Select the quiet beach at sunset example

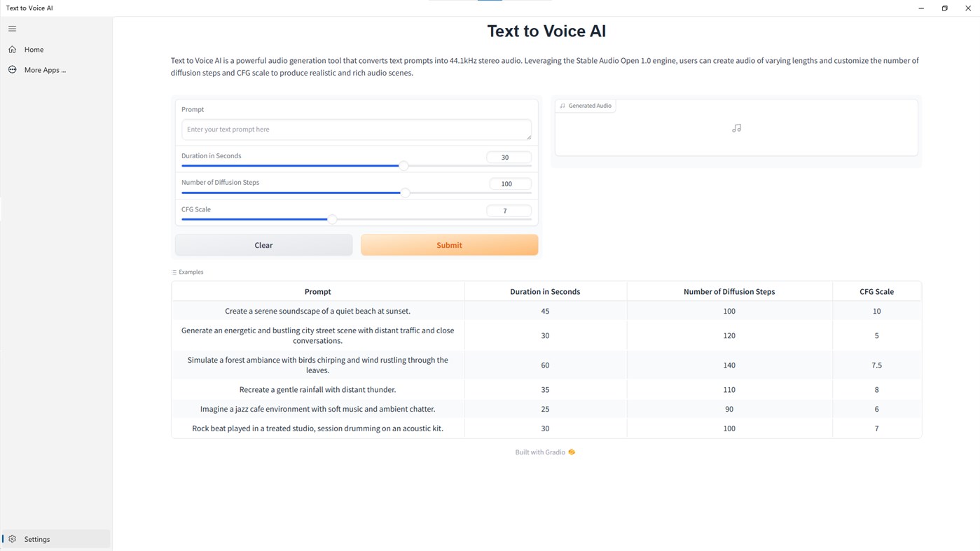(317, 311)
